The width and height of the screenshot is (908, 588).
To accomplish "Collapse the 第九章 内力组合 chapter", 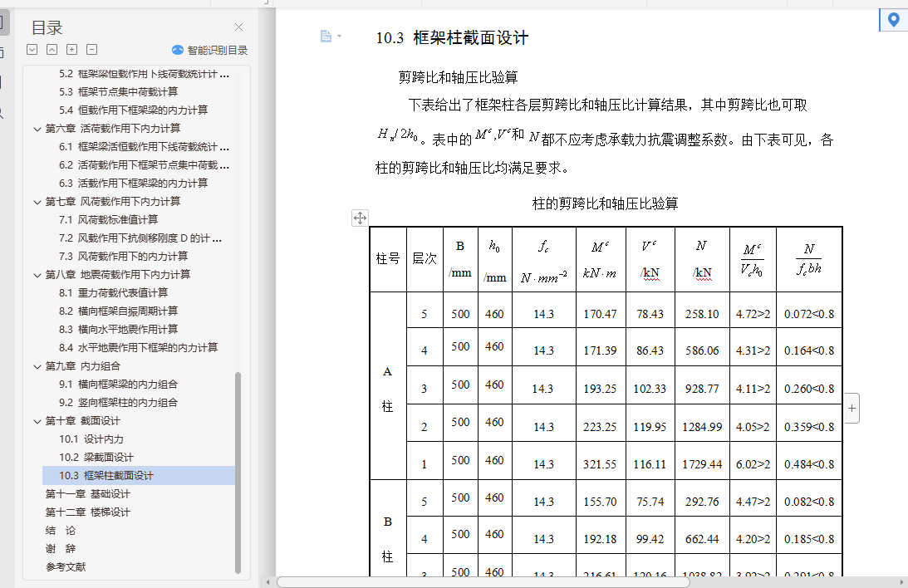I will 37,367.
